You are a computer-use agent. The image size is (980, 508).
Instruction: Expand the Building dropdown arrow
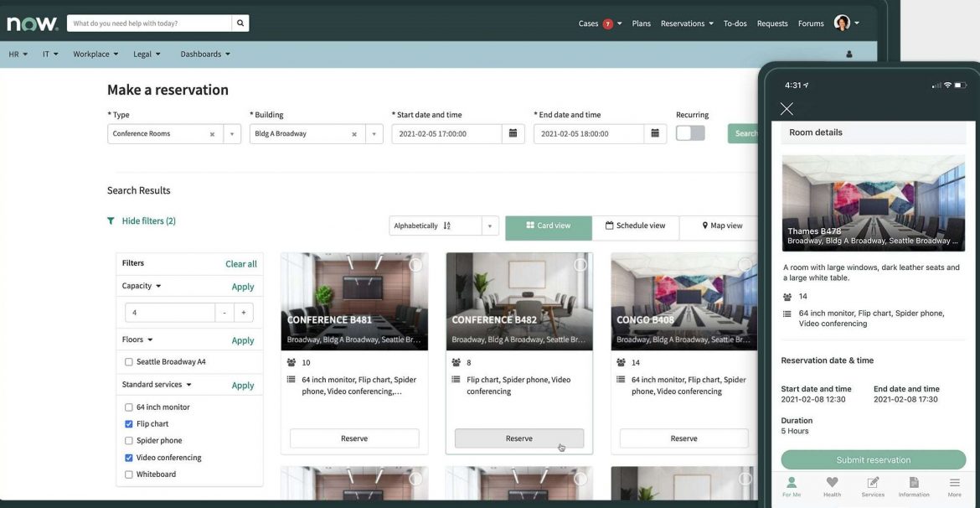click(374, 134)
